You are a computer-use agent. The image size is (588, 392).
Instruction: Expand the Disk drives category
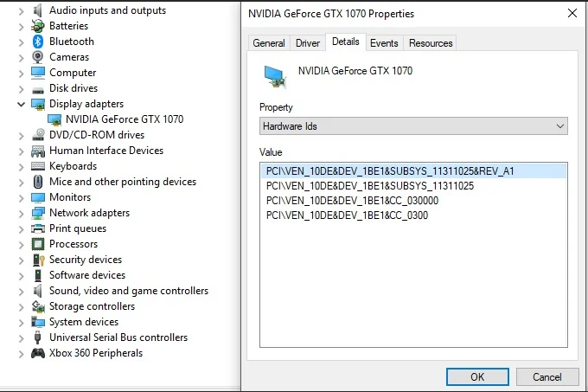pyautogui.click(x=22, y=88)
